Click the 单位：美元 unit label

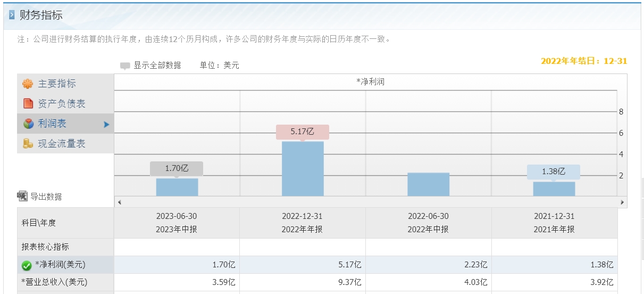tap(220, 66)
